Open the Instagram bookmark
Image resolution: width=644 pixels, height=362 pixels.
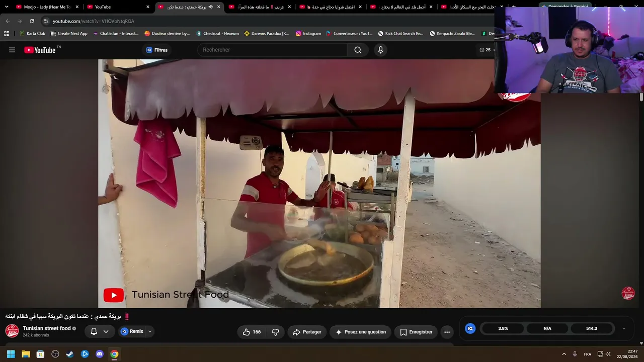(308, 34)
